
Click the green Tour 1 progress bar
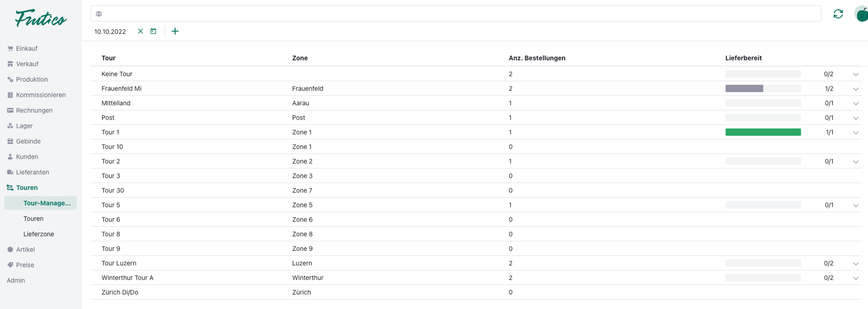point(763,132)
